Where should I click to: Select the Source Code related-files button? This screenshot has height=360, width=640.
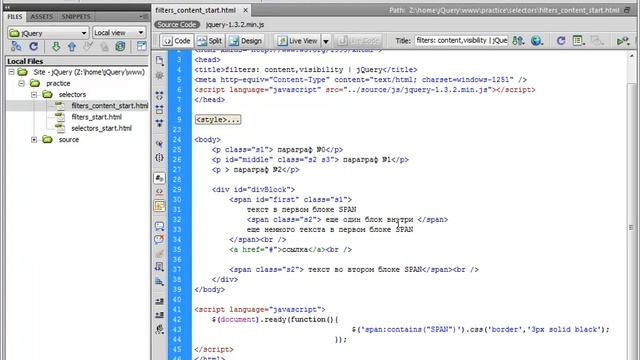click(177, 24)
